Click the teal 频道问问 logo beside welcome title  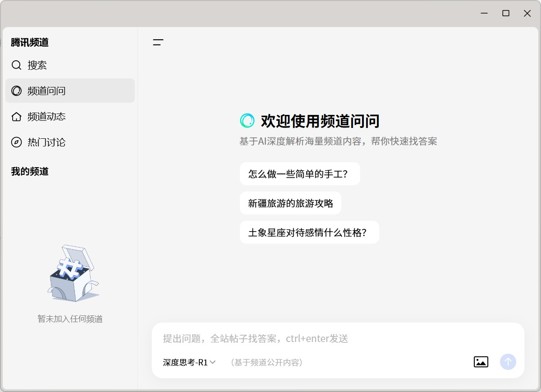247,121
